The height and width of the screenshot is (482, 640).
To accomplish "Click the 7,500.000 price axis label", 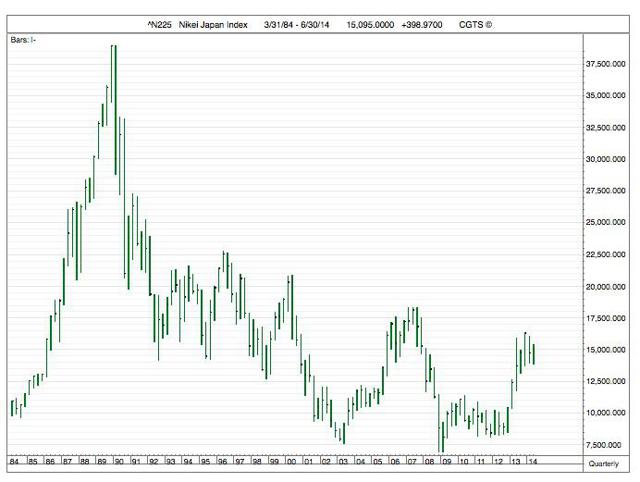I will [x=606, y=445].
